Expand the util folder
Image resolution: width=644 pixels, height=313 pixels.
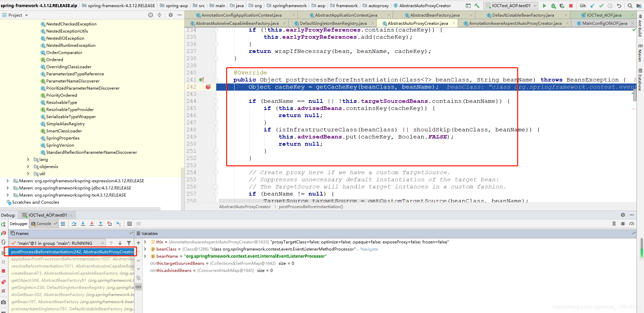[28, 173]
